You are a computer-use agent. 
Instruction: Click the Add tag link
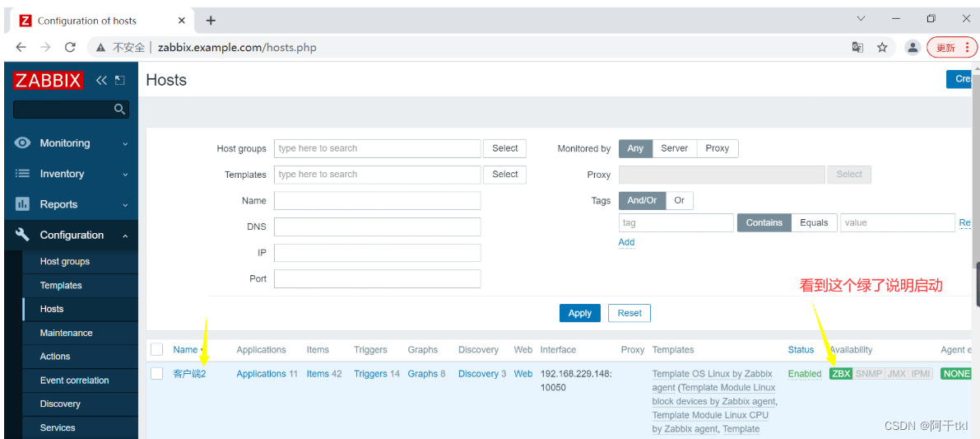(x=626, y=242)
